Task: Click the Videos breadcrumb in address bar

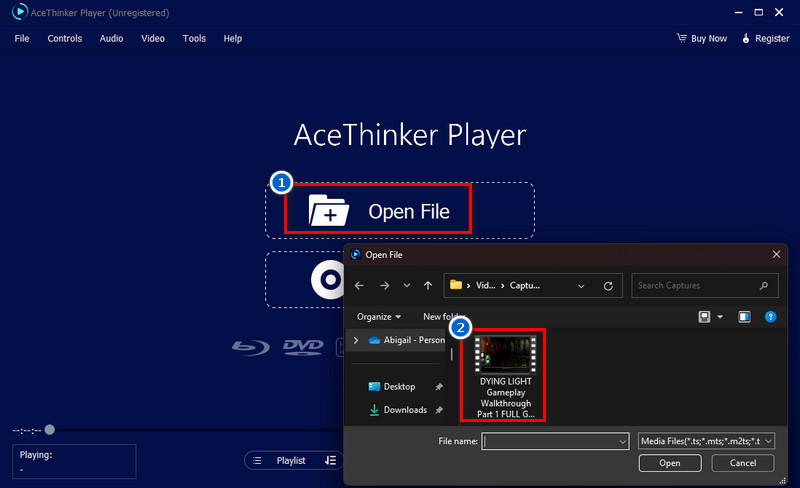Action: (485, 285)
